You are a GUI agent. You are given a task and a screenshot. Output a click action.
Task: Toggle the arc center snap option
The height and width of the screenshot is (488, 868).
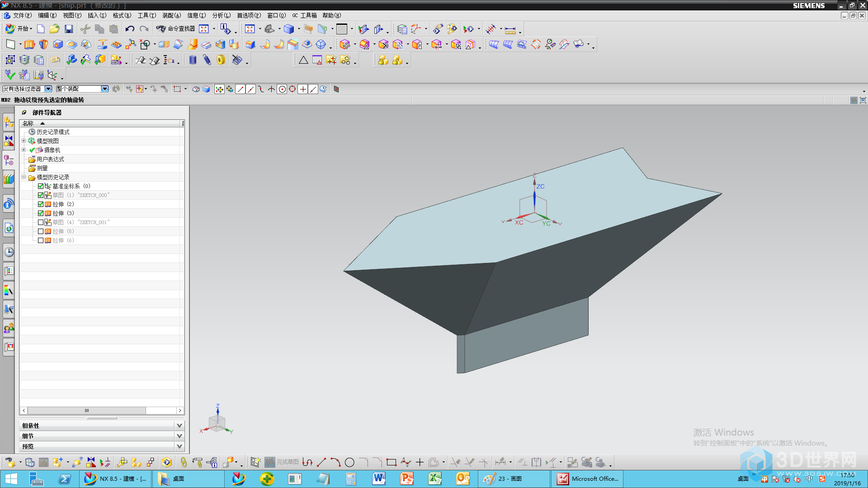pyautogui.click(x=282, y=89)
